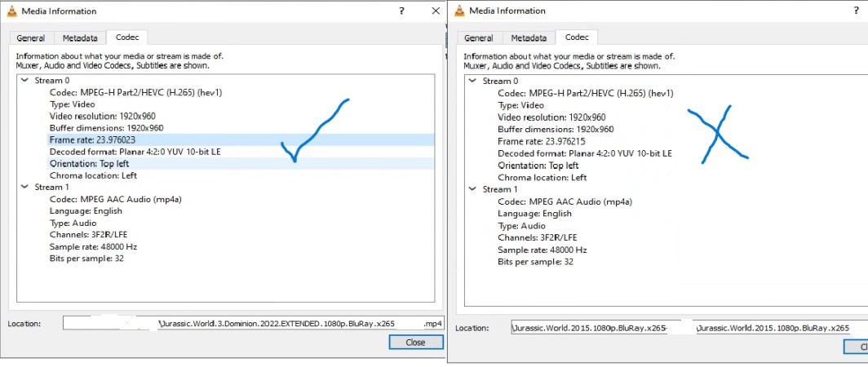
Task: Select 'Type: Audio' row in right window
Action: point(521,226)
